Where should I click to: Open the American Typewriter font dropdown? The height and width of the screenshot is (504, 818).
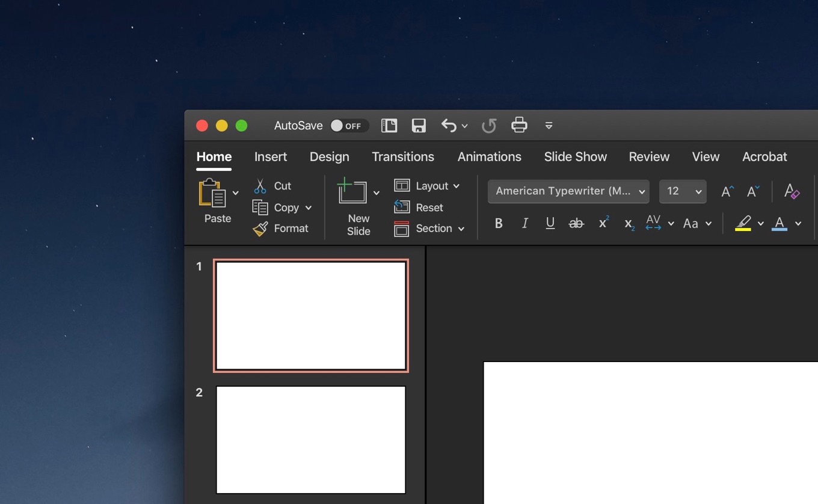[568, 191]
